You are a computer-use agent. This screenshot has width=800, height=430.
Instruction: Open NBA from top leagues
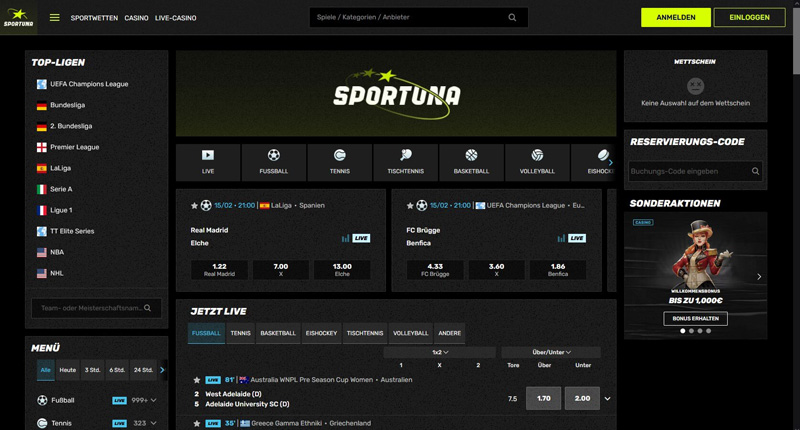click(x=51, y=252)
